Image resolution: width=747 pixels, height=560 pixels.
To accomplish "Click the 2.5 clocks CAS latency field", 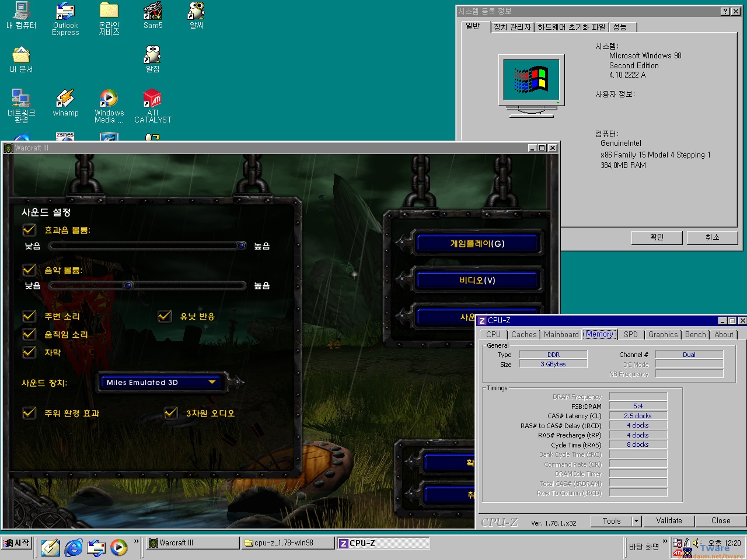I will (x=637, y=416).
